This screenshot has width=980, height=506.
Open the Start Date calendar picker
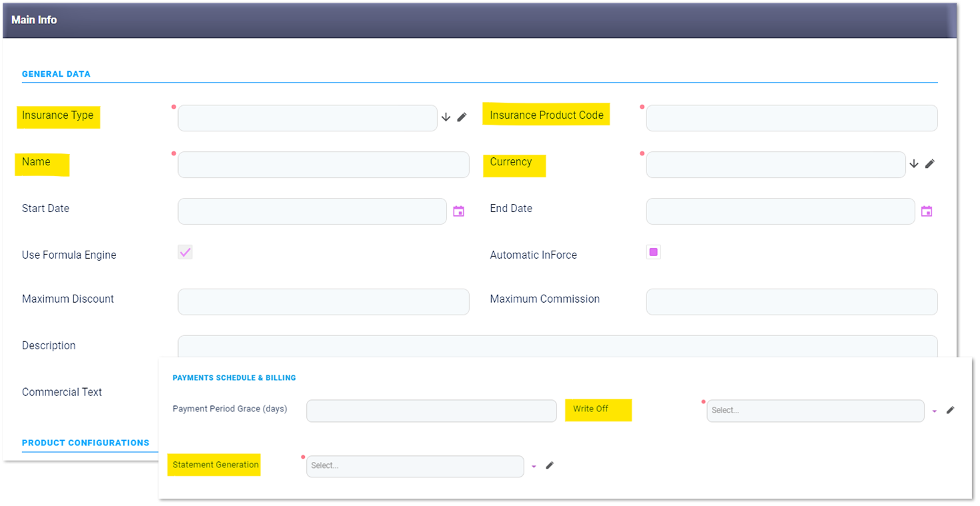(458, 211)
